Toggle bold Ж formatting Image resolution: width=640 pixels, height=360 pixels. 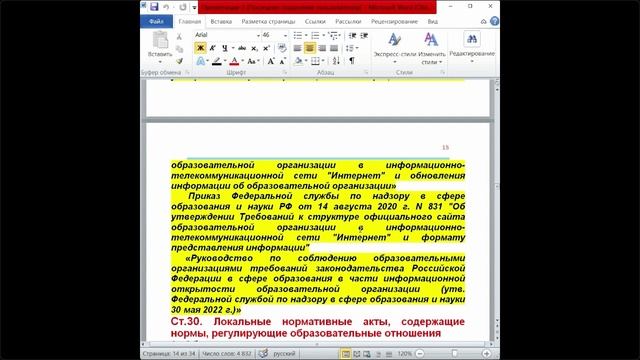pos(200,48)
